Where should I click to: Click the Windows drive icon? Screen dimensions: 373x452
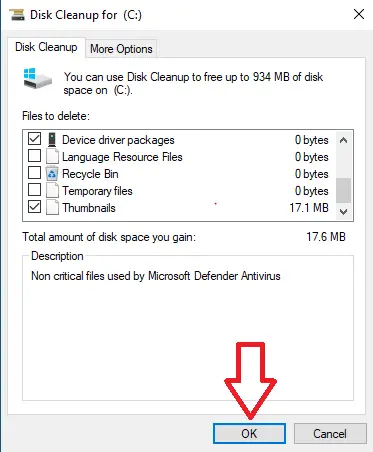[38, 79]
